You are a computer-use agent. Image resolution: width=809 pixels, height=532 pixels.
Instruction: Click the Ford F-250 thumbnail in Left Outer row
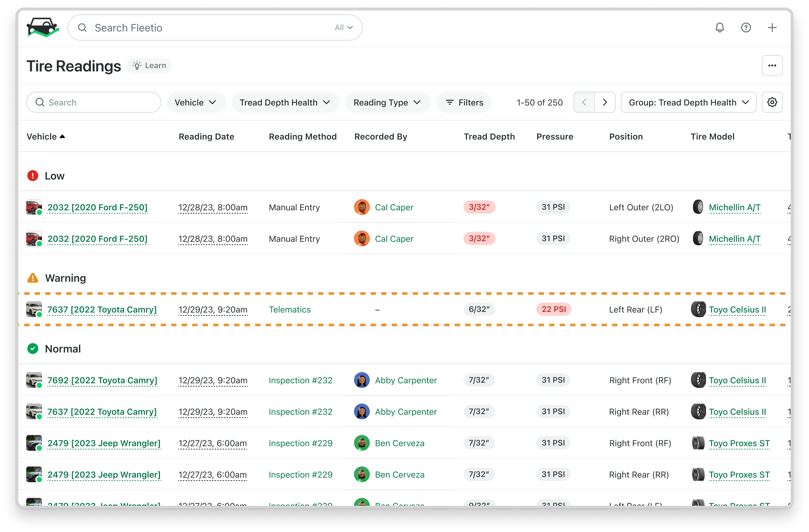tap(34, 207)
